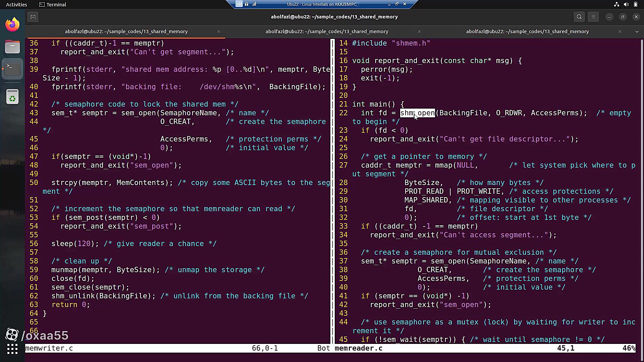Minimize the remote session from the connection bar
Screen dimensions: 644x362
[x=389, y=4]
